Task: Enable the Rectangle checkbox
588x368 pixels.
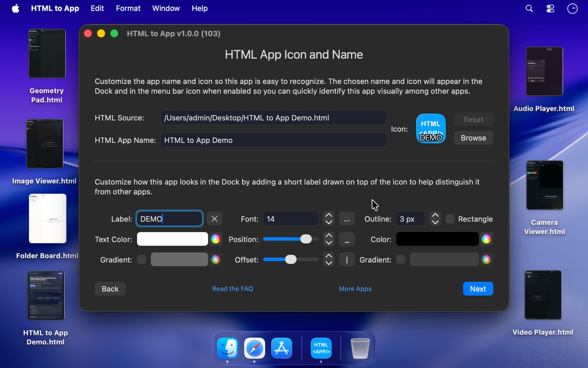Action: point(450,219)
